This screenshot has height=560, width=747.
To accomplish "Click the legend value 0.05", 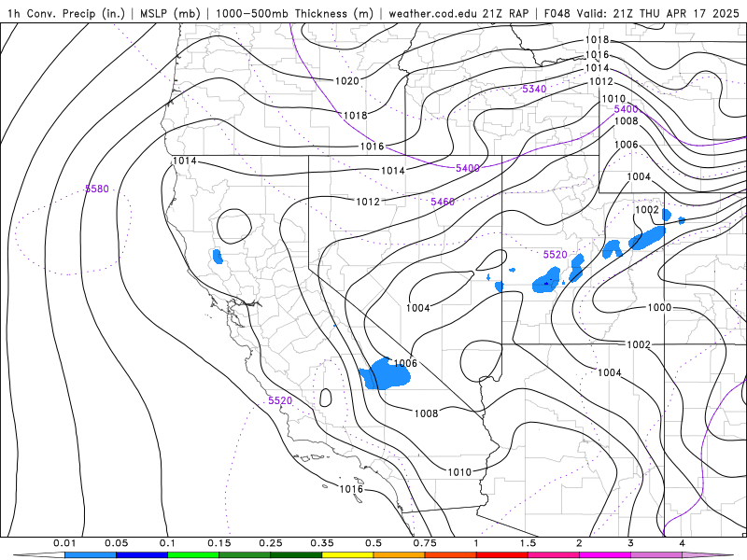I will point(116,543).
